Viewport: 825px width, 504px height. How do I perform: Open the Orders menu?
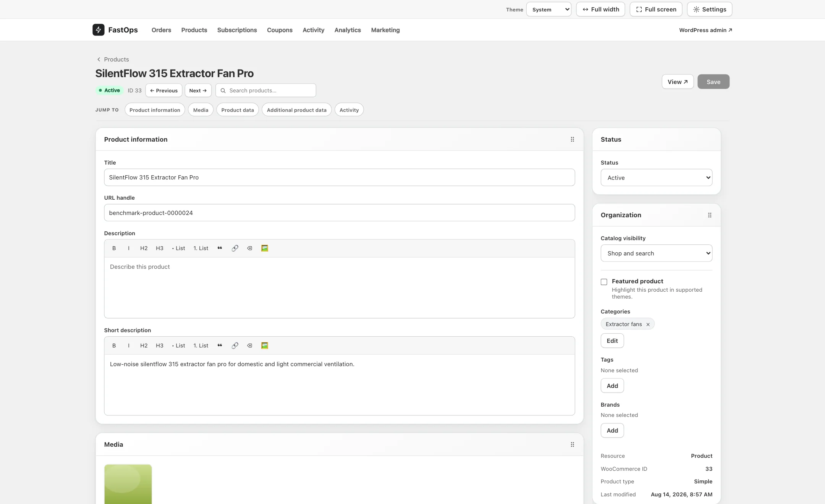[161, 30]
